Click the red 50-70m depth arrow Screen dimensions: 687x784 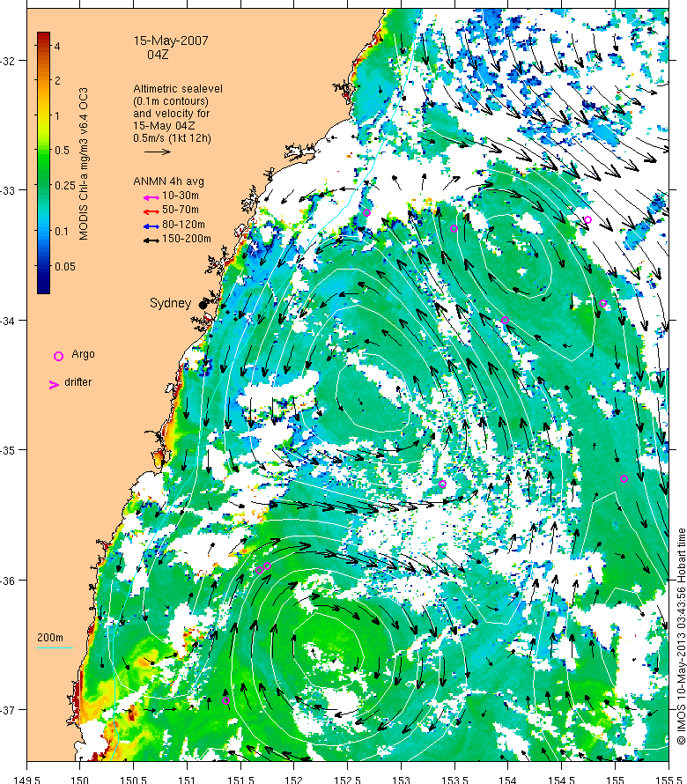coord(151,211)
